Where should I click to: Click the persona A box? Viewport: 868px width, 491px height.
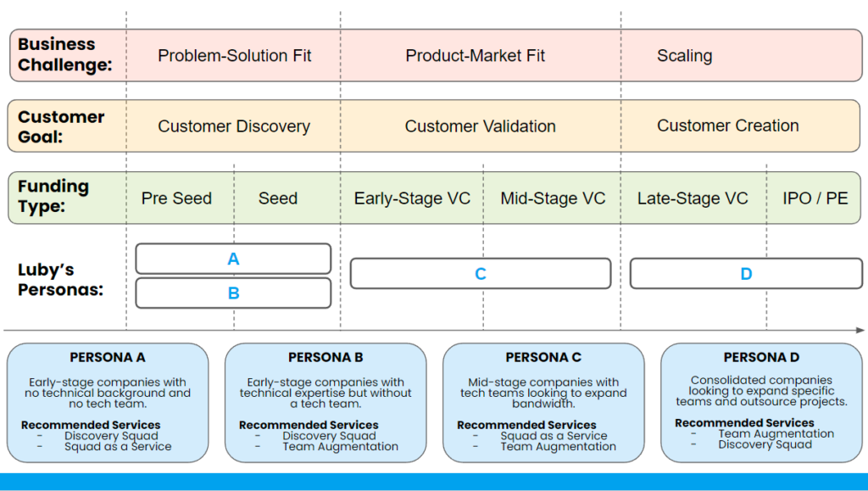coord(233,259)
